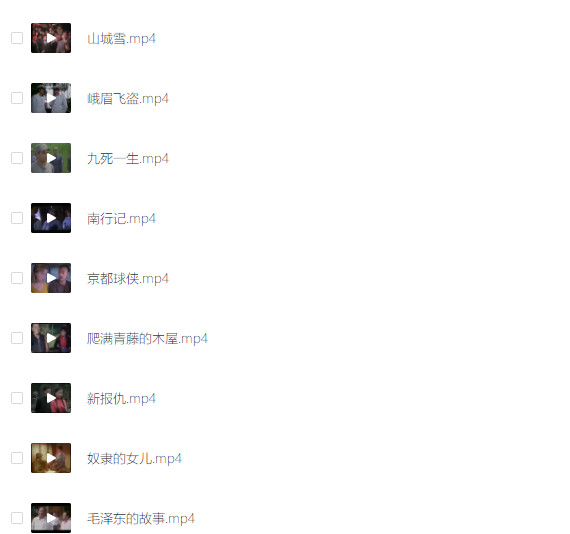Check the box for 山城雪.mp4
Viewport: 570px width, 534px height.
pyautogui.click(x=17, y=38)
